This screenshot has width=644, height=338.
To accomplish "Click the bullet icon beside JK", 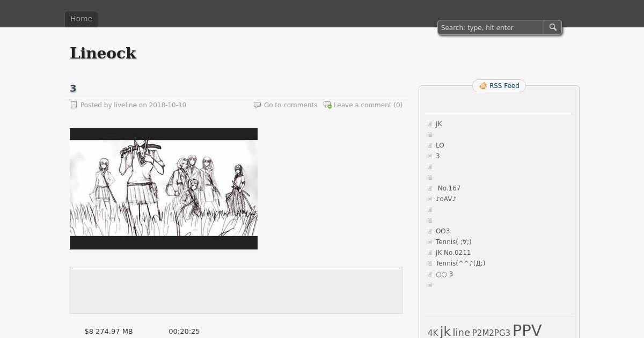I will (430, 124).
